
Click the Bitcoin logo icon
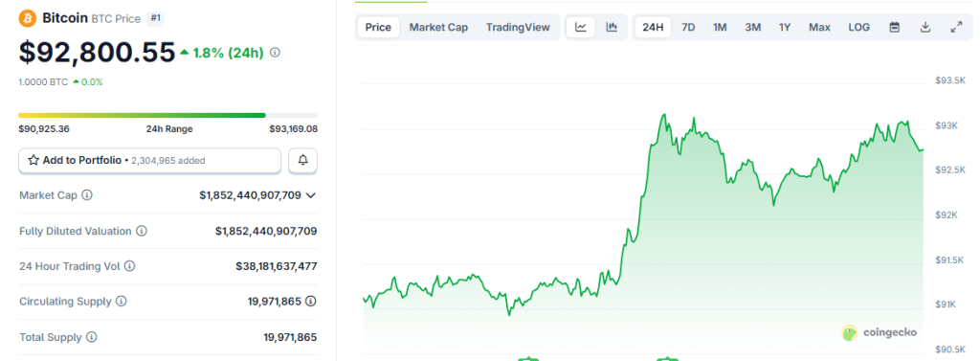click(x=28, y=18)
